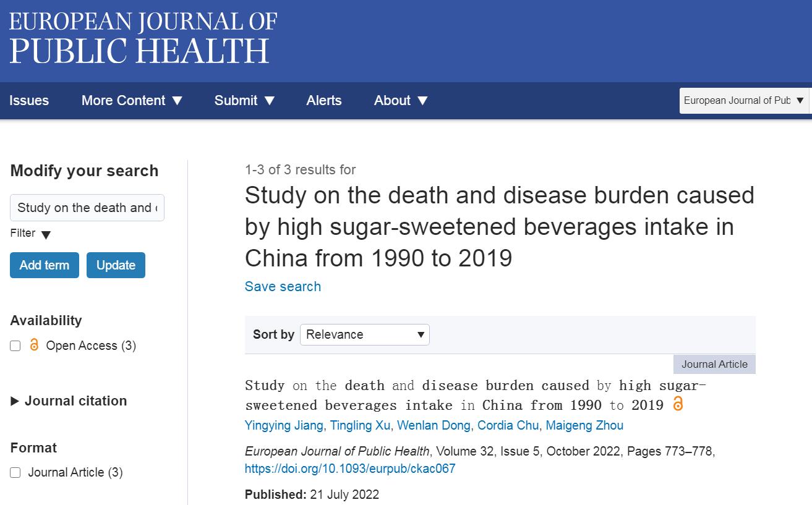
Task: Click the 'Published: 21 July 2022' text
Action: (x=312, y=494)
